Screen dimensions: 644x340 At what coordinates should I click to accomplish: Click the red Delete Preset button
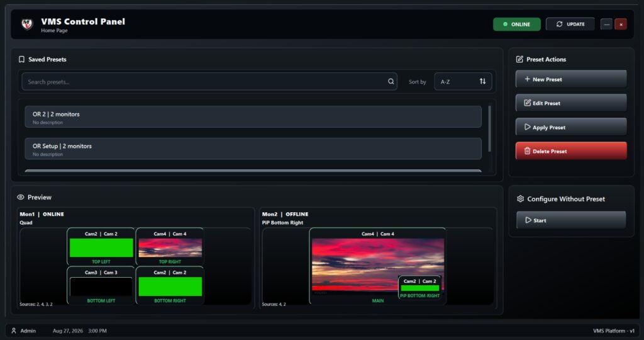[x=571, y=151]
